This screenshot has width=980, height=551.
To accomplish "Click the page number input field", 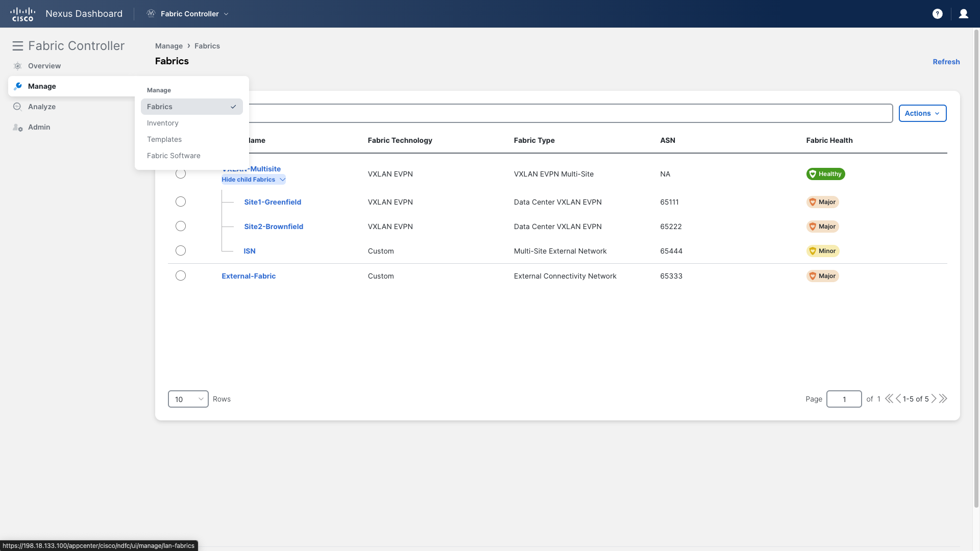I will tap(844, 399).
